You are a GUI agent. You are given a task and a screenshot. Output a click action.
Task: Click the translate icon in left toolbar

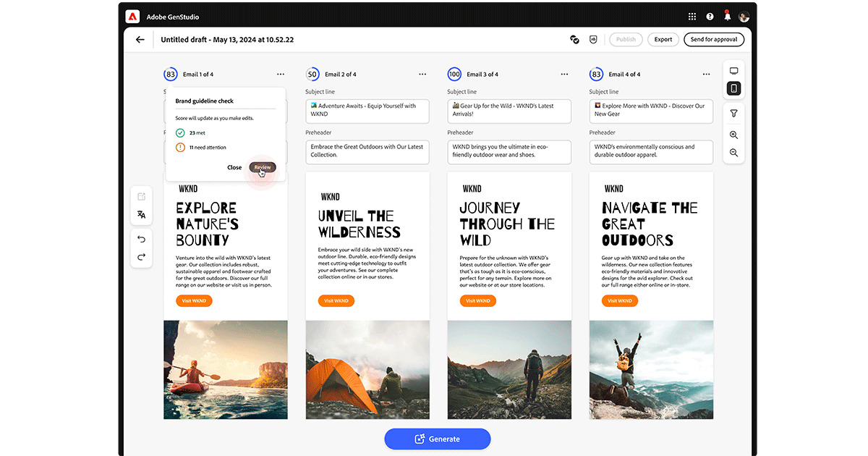click(x=142, y=215)
